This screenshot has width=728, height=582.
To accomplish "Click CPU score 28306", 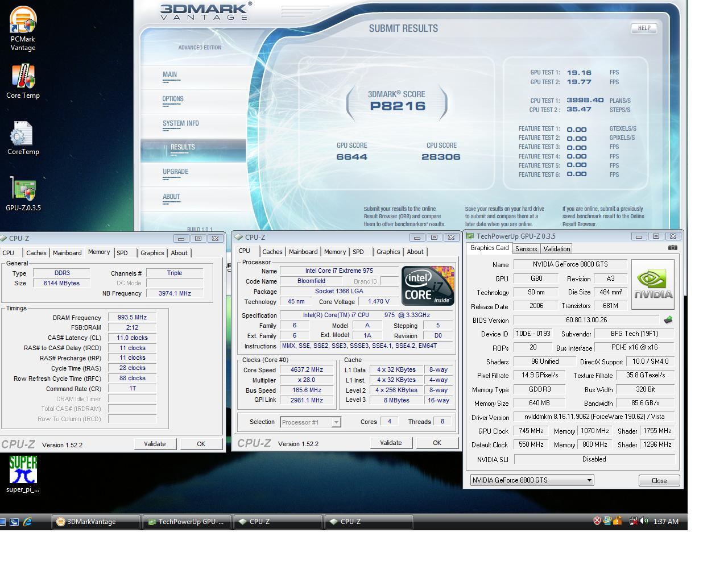I will [441, 157].
